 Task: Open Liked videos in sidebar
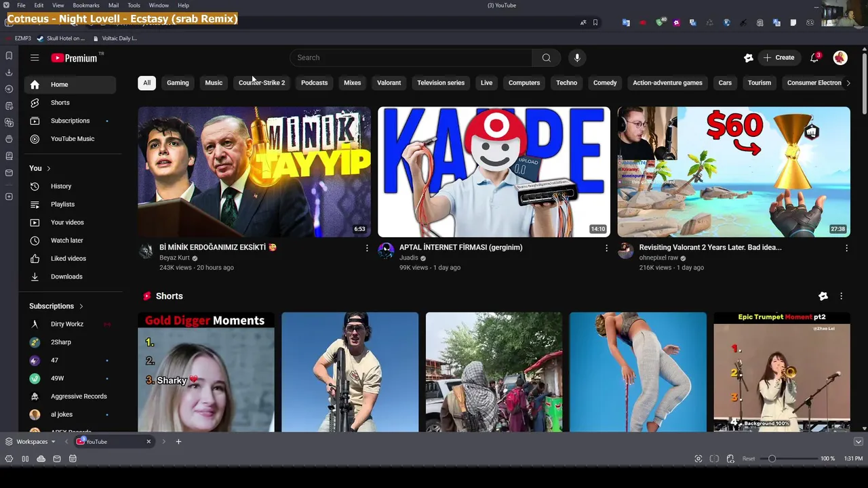(x=71, y=258)
